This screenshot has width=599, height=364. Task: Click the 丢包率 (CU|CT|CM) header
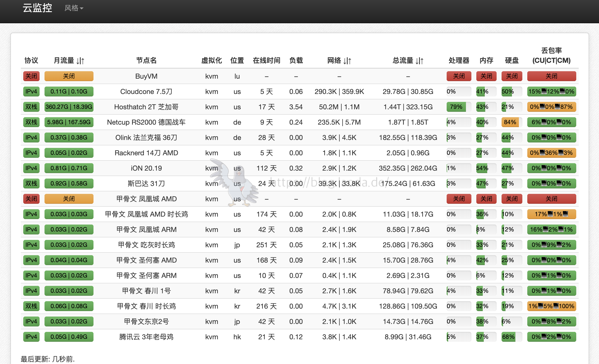[551, 55]
